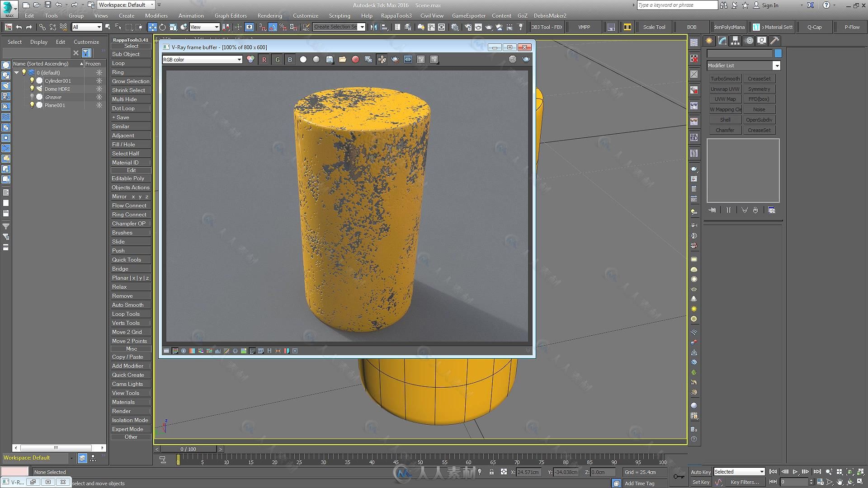
Task: Toggle visibility of Dome HDRI object
Action: coord(32,89)
